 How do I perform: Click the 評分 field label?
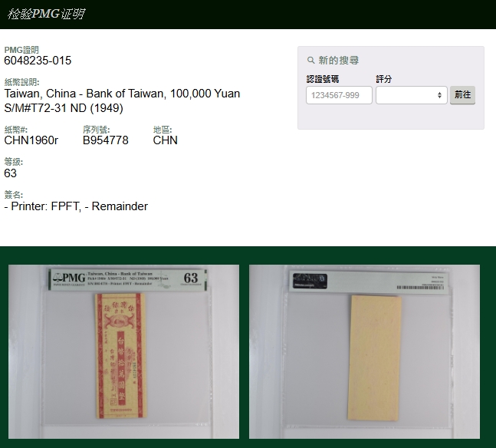[x=384, y=79]
